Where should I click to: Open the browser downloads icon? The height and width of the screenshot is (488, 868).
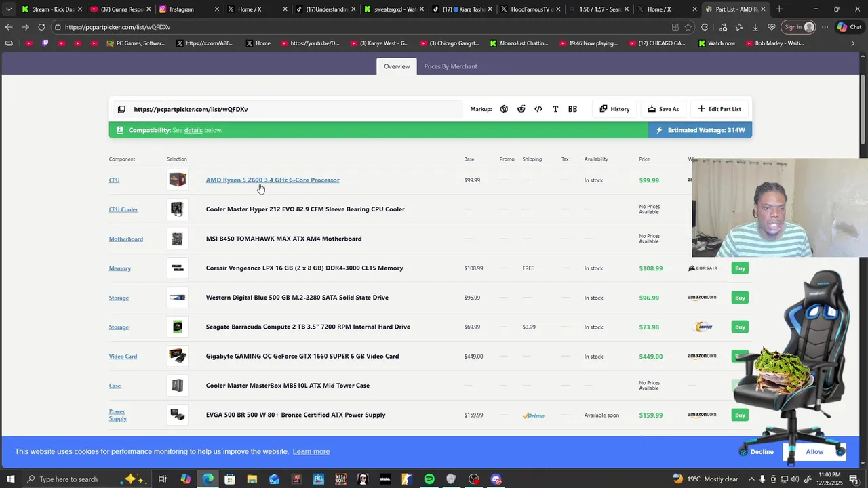[x=755, y=27]
